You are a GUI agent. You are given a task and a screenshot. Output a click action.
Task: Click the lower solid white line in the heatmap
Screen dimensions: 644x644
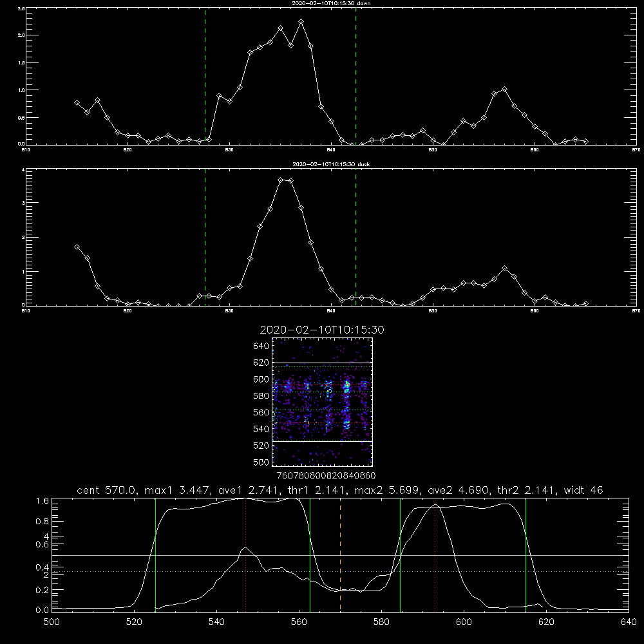322,442
